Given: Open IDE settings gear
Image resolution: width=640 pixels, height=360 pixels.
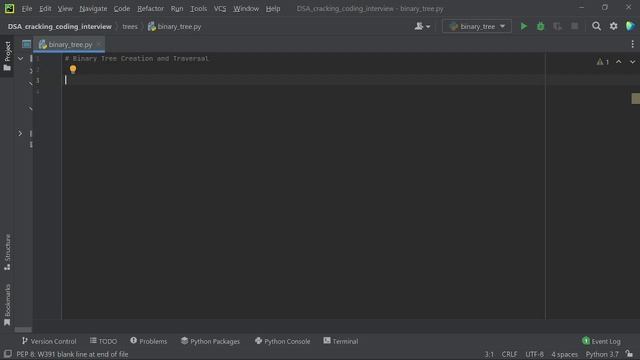Looking at the screenshot, I should pos(613,27).
